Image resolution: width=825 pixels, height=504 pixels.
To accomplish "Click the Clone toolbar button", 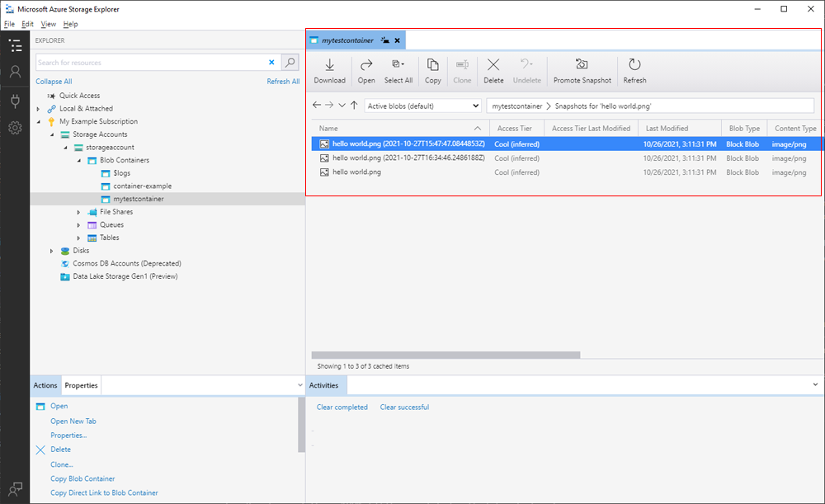I will 462,70.
